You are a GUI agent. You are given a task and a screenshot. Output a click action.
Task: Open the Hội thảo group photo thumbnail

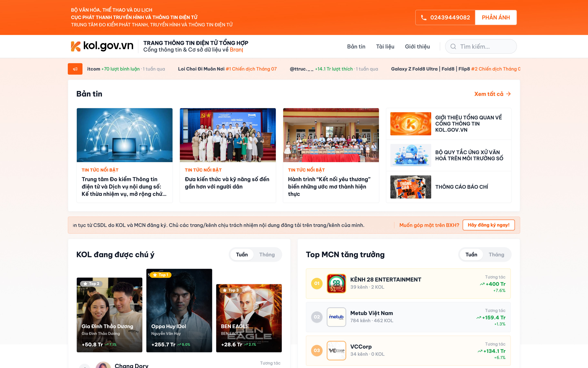[228, 135]
